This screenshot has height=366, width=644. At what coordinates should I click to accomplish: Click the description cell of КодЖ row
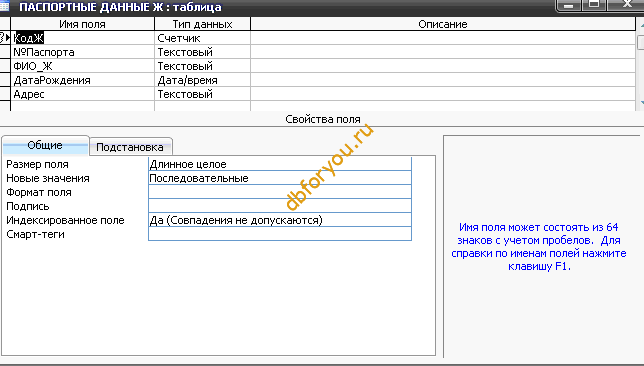point(443,38)
